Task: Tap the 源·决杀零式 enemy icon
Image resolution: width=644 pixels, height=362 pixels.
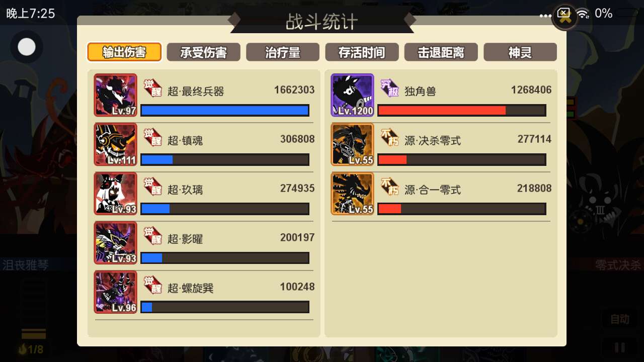Action: 352,144
